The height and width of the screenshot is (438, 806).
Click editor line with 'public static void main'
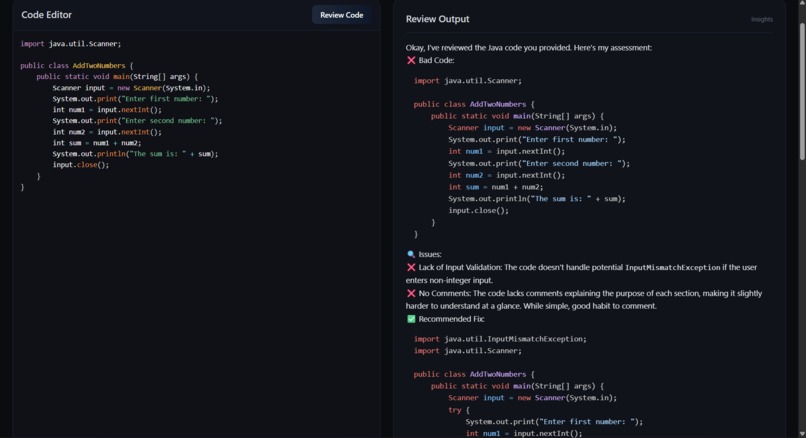117,77
